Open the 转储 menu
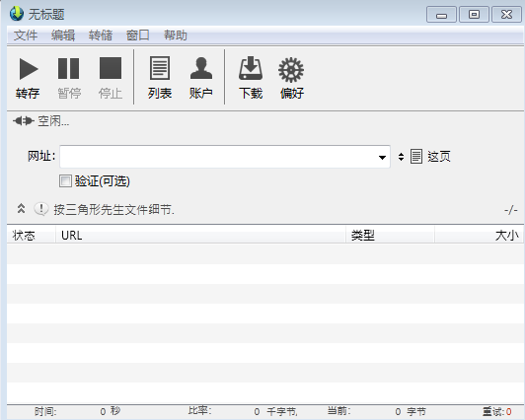Image resolution: width=525 pixels, height=420 pixels. click(x=101, y=35)
